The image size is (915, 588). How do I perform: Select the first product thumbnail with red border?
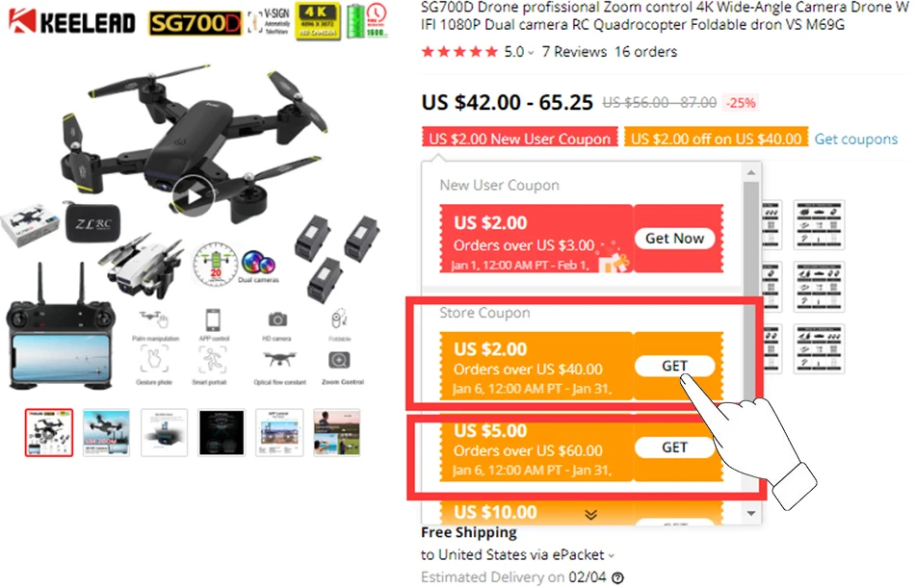(x=49, y=432)
